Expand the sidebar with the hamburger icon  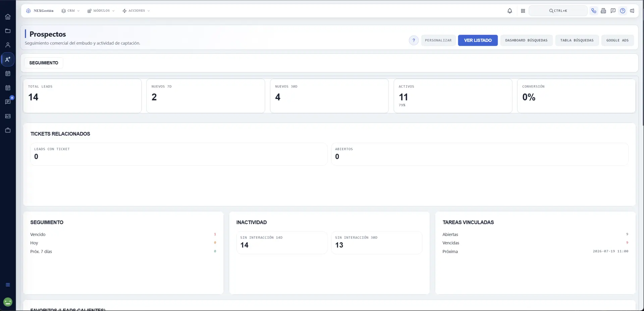point(8,285)
